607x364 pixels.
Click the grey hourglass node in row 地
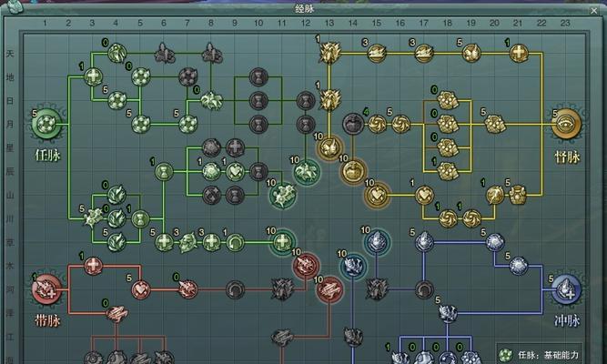click(258, 76)
